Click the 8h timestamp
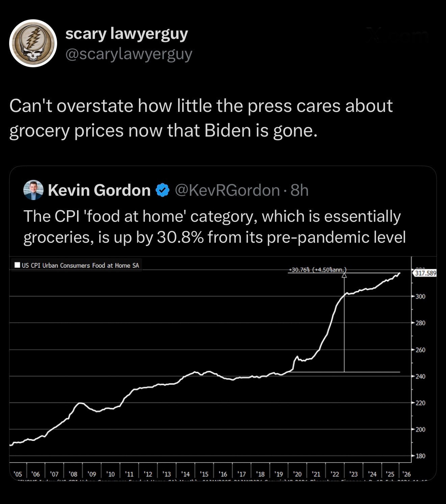446x504 pixels. [x=299, y=190]
